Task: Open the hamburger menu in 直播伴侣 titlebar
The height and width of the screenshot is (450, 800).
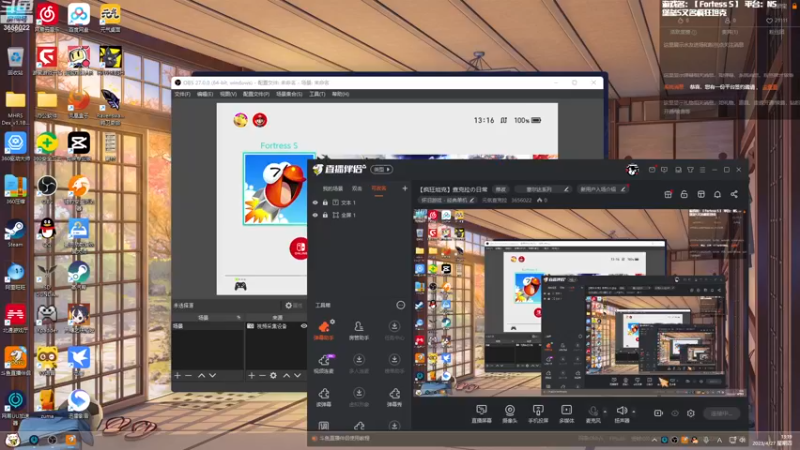Action: [702, 169]
